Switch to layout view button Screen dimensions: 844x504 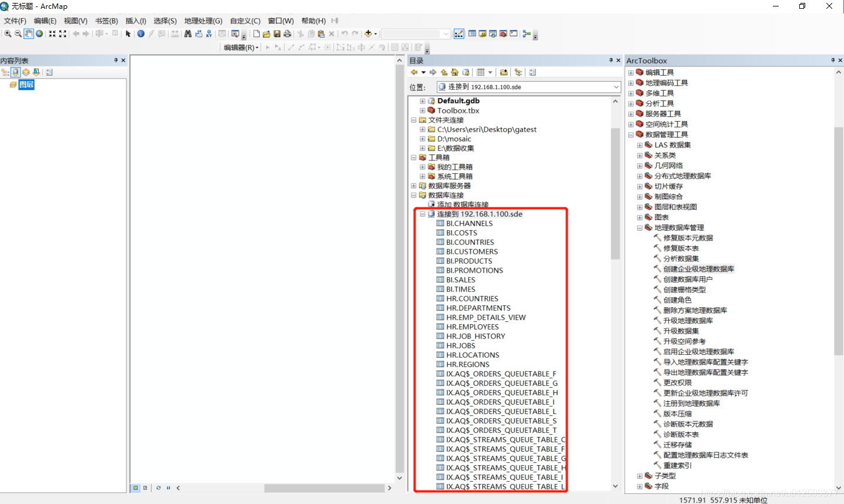[x=145, y=488]
